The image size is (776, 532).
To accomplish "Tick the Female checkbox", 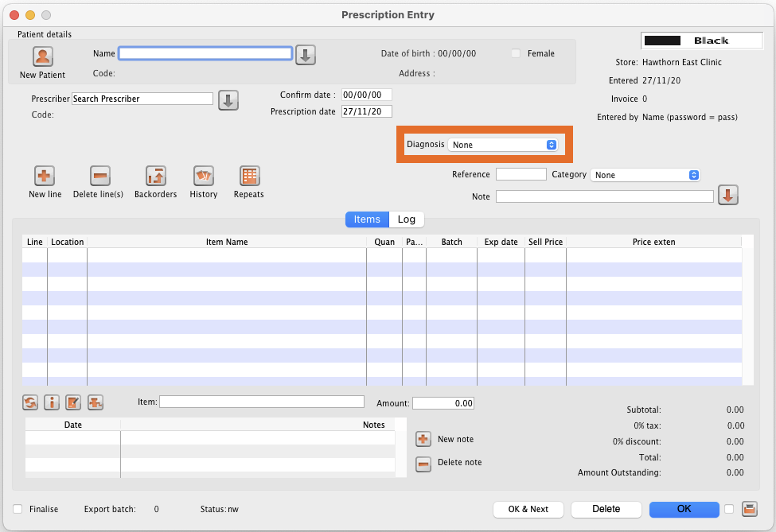I will [x=516, y=53].
